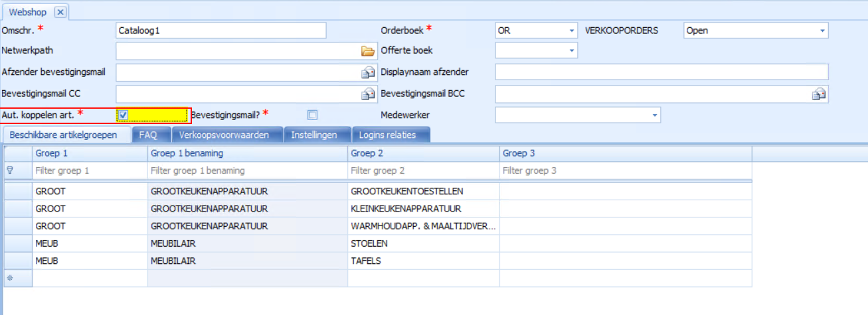This screenshot has height=315, width=868.
Task: Click the new row asterisk indicator
Action: 10,279
